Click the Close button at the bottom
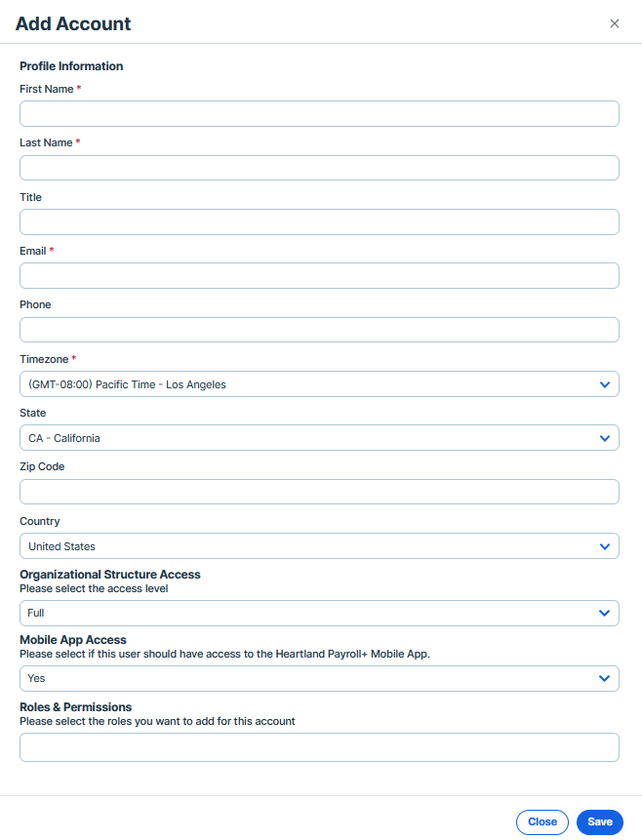 click(542, 821)
